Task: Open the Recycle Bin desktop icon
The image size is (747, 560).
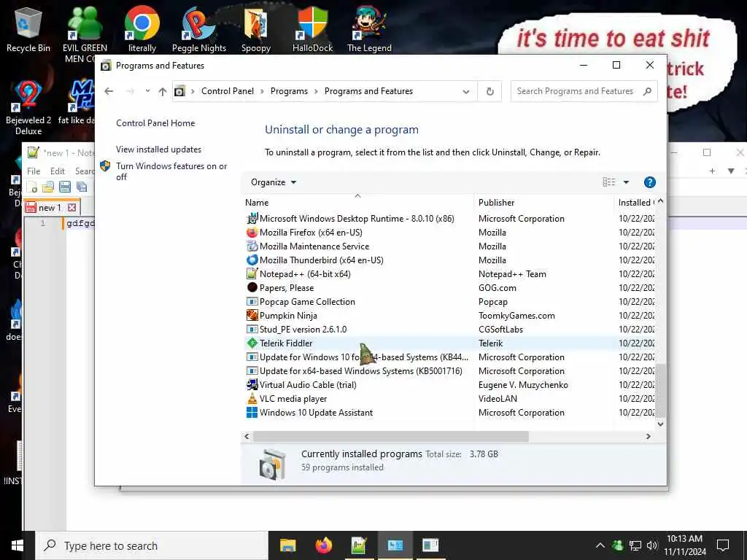Action: point(28,29)
